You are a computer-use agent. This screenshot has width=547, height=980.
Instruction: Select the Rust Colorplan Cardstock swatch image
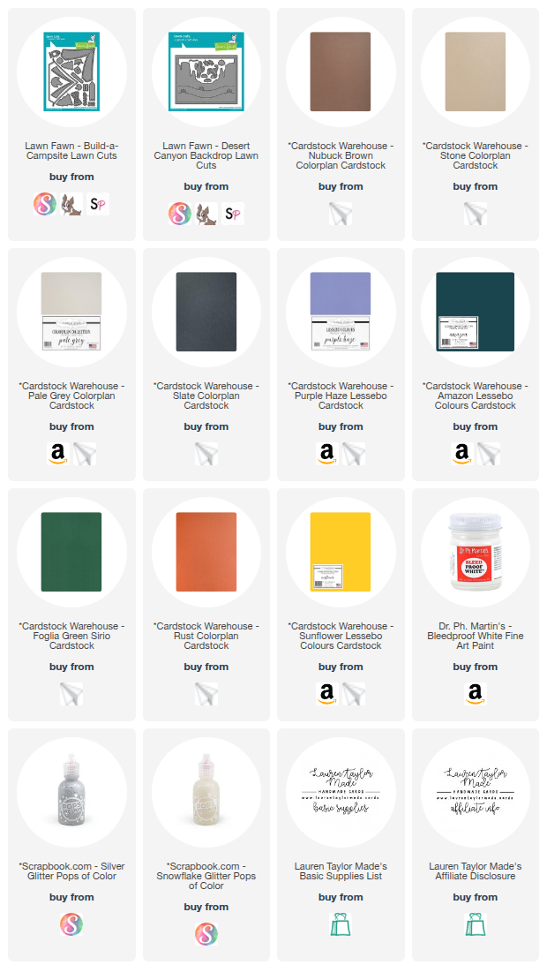[206, 552]
